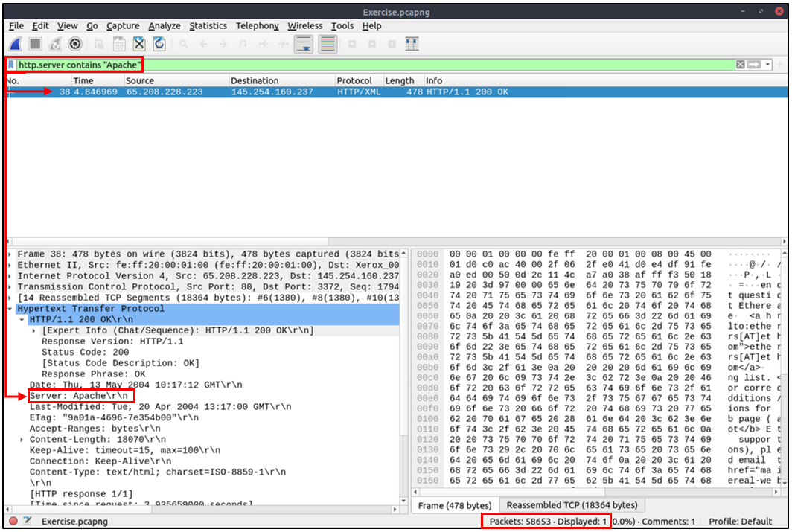
Task: Close the capture file
Action: tap(139, 45)
